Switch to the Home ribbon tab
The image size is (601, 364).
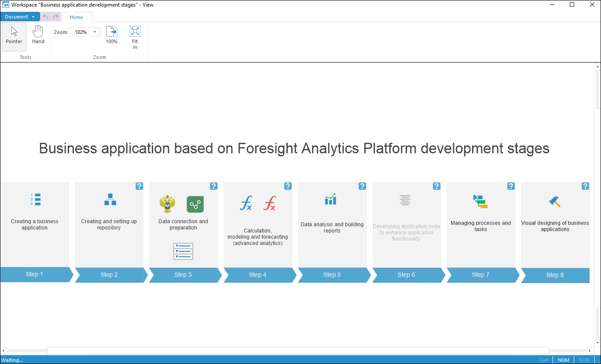[76, 17]
